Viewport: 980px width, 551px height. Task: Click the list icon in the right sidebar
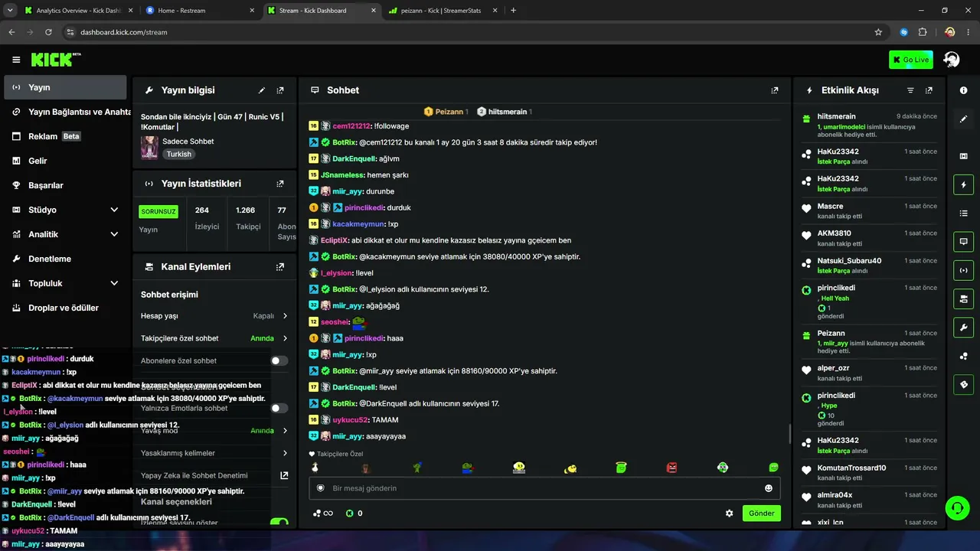click(x=963, y=213)
